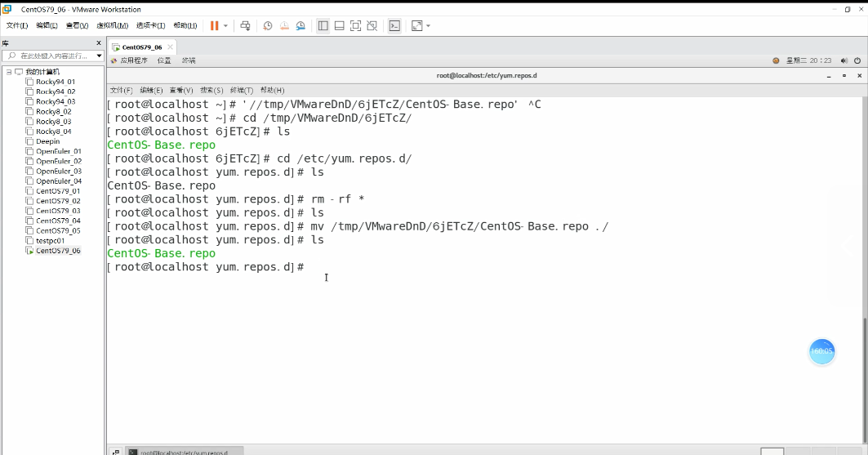The image size is (868, 455).
Task: Click the stretch guest display icon
Action: point(416,25)
